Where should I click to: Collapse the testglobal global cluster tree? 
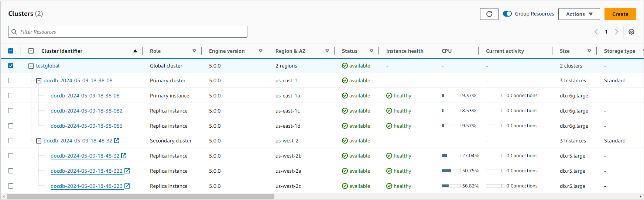pyautogui.click(x=31, y=66)
